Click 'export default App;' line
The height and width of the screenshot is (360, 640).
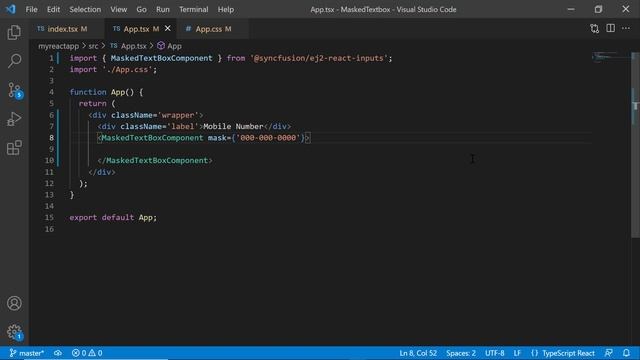point(113,218)
